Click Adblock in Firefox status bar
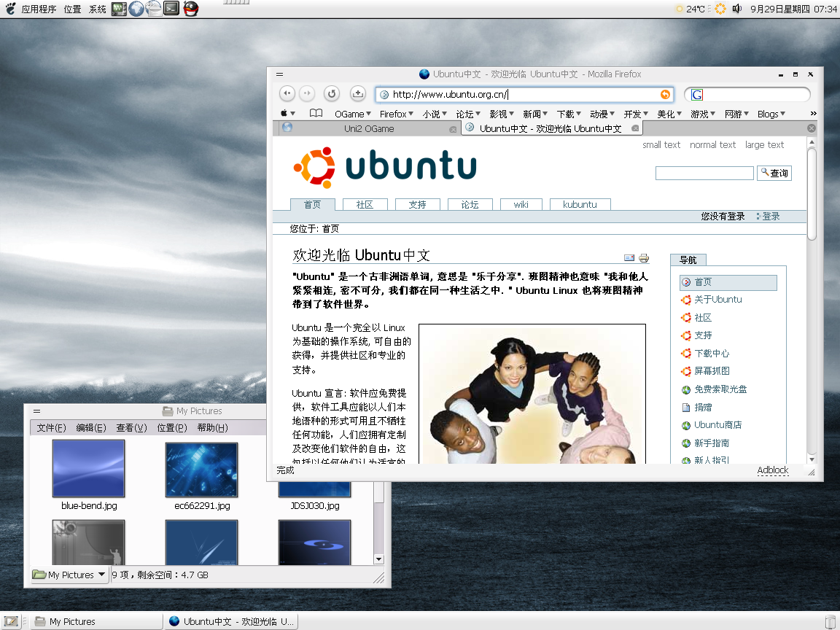Viewport: 840px width, 630px height. (x=772, y=470)
